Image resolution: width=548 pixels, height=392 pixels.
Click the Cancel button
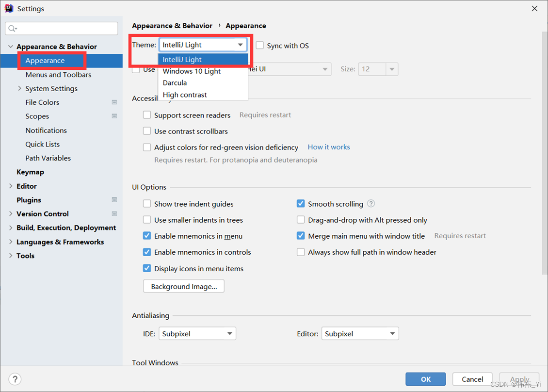coord(472,379)
